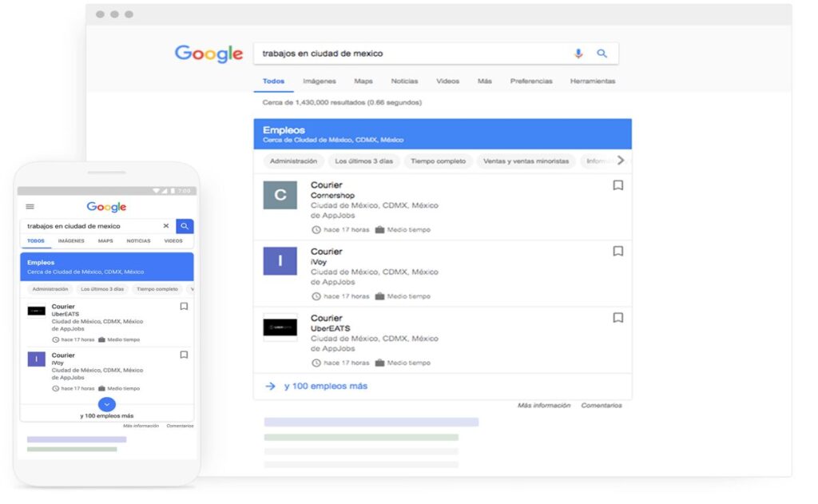Open the iVoy 'I' logo thumbnail on desktop
Image resolution: width=818 pixels, height=504 pixels.
280,261
